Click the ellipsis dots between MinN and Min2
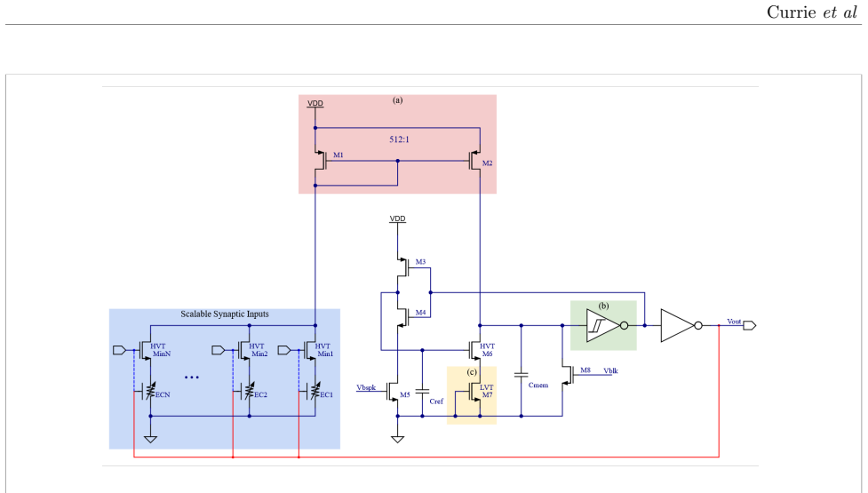 (192, 378)
